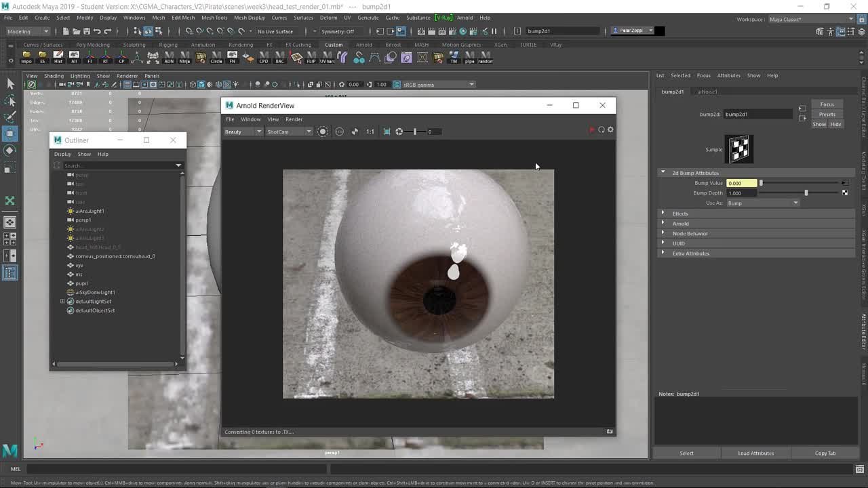The height and width of the screenshot is (488, 868).
Task: Start render with red play icon in RenderView
Action: click(x=591, y=129)
